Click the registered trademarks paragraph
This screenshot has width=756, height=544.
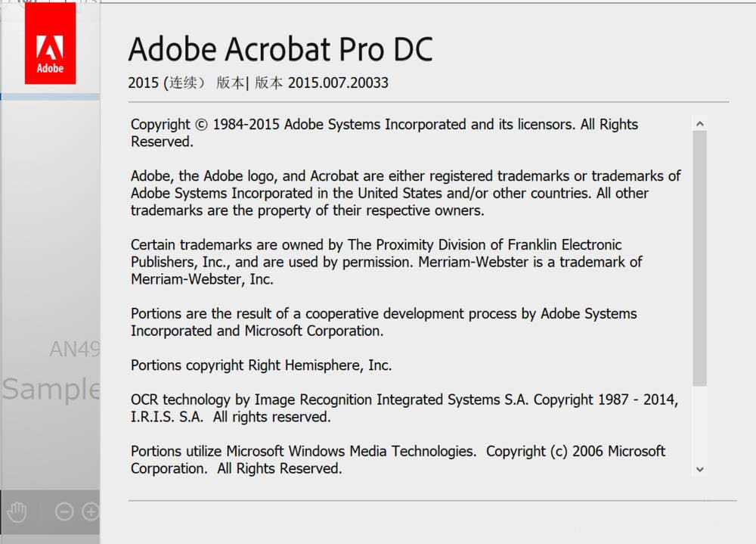pyautogui.click(x=405, y=193)
